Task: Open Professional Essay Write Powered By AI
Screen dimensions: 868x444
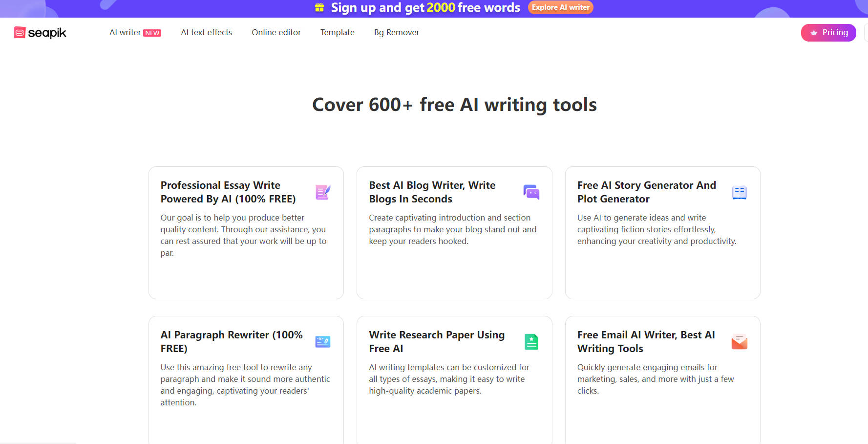Action: click(x=228, y=192)
